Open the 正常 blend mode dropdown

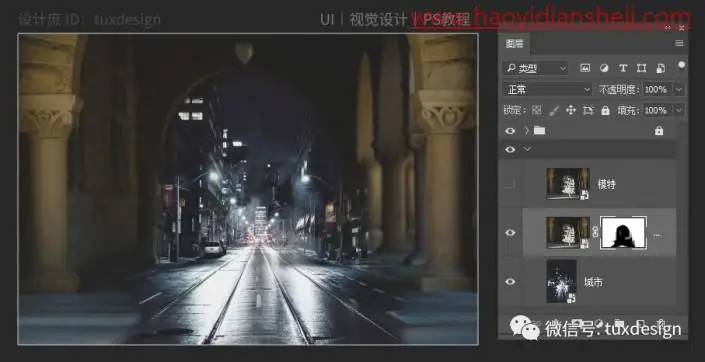click(547, 89)
